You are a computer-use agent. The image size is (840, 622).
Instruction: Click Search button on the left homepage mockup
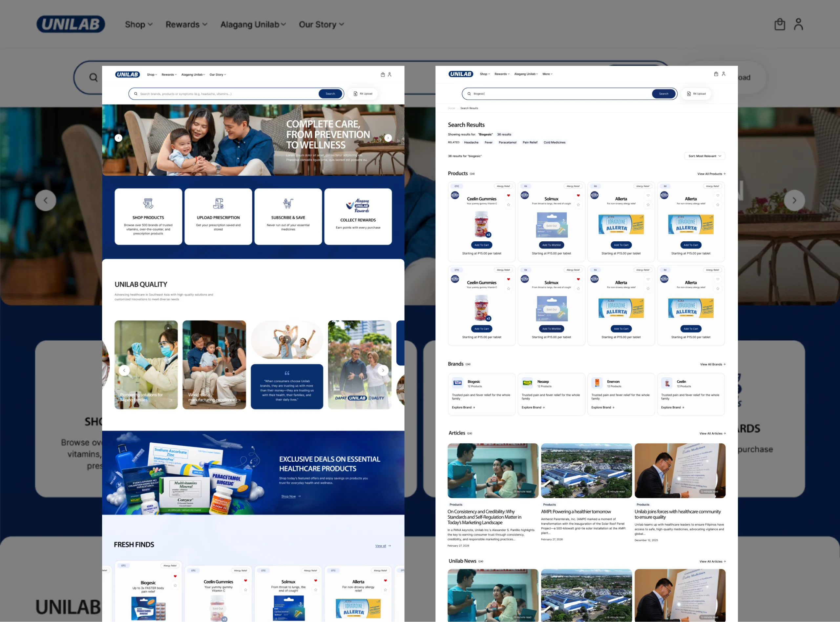click(330, 94)
